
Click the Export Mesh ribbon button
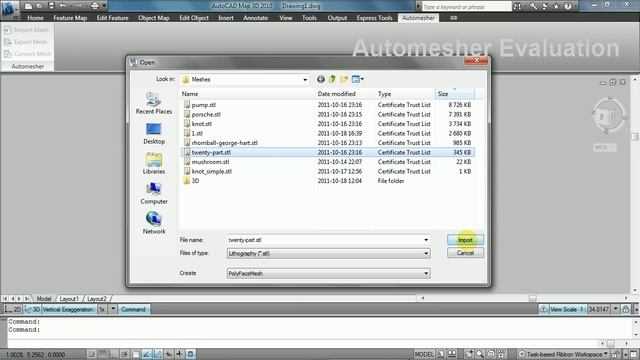[26, 42]
